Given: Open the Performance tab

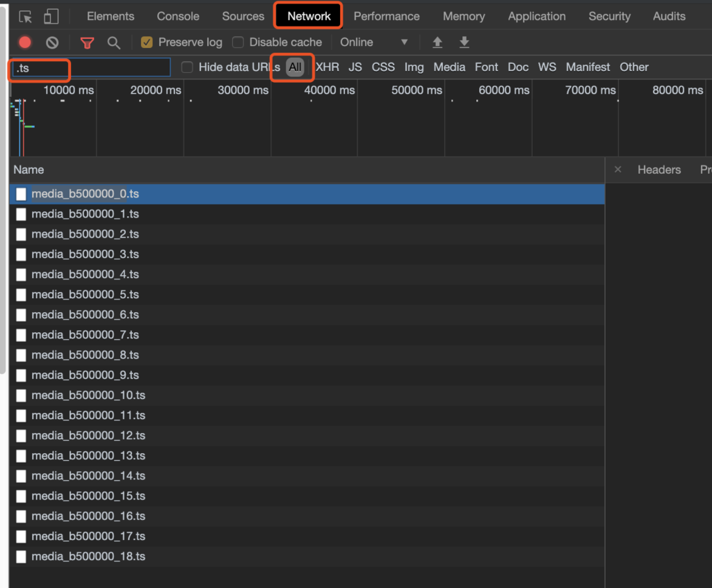Looking at the screenshot, I should point(387,17).
